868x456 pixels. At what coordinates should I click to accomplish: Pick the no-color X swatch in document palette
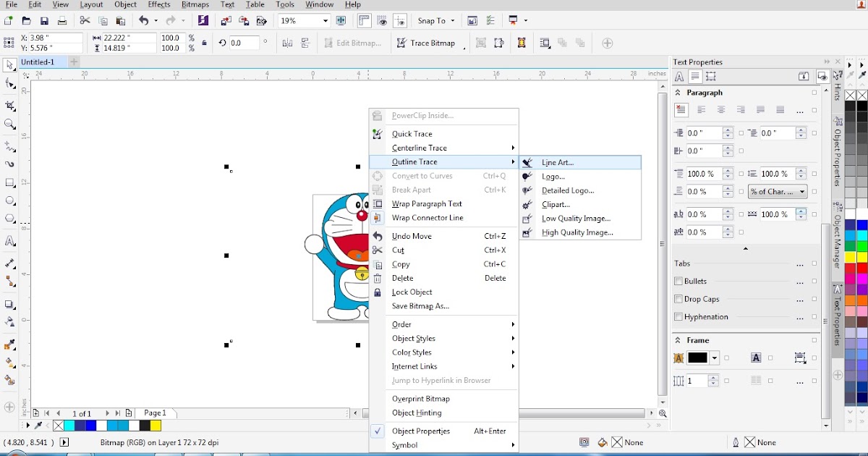[x=59, y=426]
